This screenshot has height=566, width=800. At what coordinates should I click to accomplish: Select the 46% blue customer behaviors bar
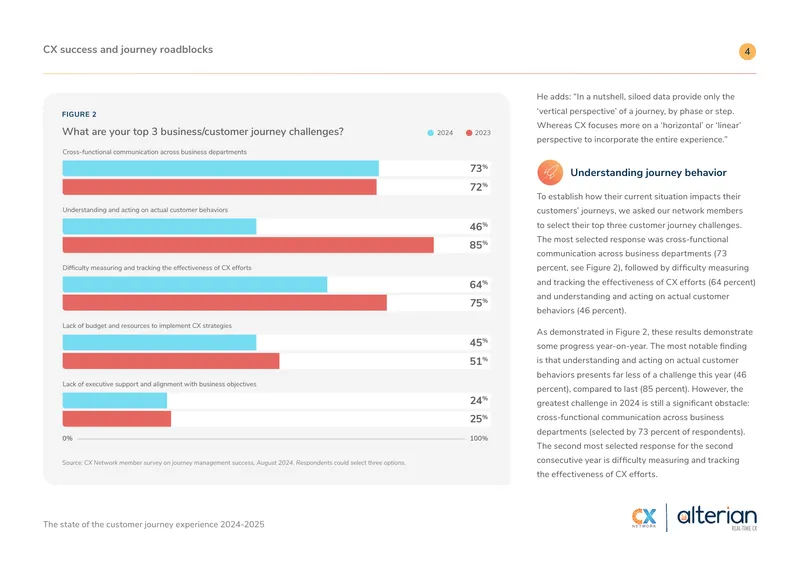(159, 227)
